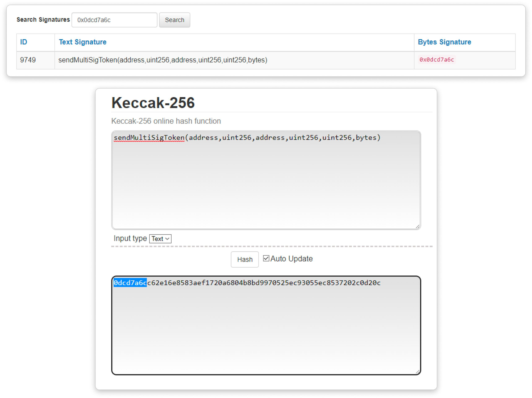Click the row ID 9749 cell
532x398 pixels.
pos(28,60)
